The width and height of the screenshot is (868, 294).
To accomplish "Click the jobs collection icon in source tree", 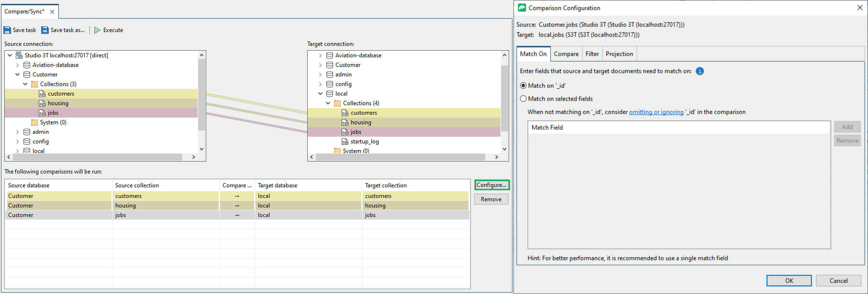I will [x=42, y=113].
